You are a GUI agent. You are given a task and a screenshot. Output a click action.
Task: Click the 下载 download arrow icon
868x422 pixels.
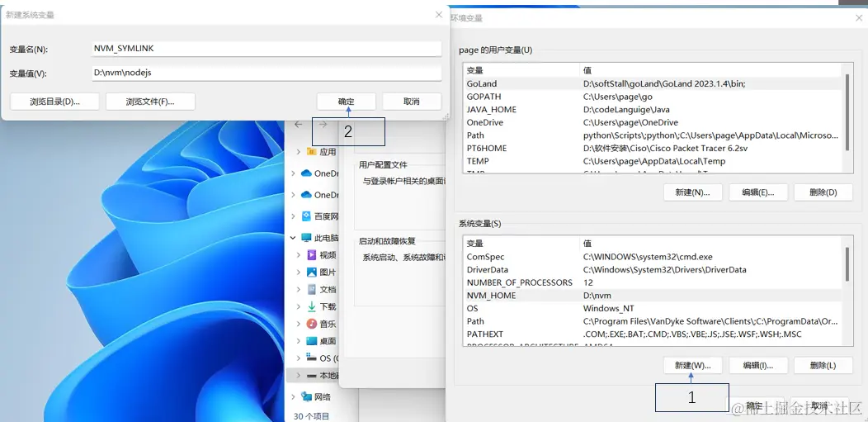(x=312, y=307)
